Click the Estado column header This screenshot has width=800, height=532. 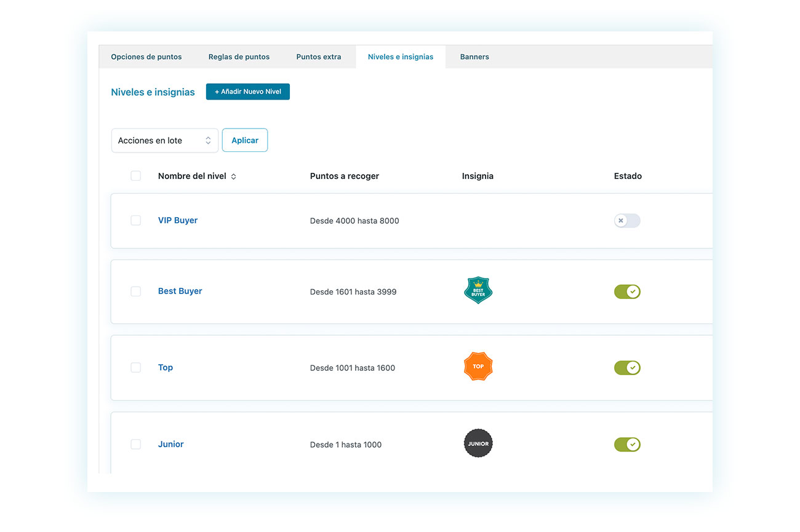[x=628, y=176]
